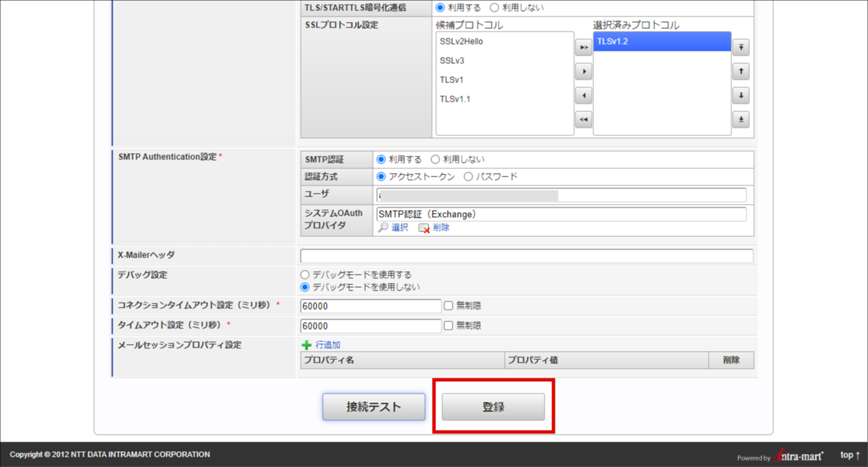Click the 行追加 link
This screenshot has width=868, height=467.
tap(327, 345)
